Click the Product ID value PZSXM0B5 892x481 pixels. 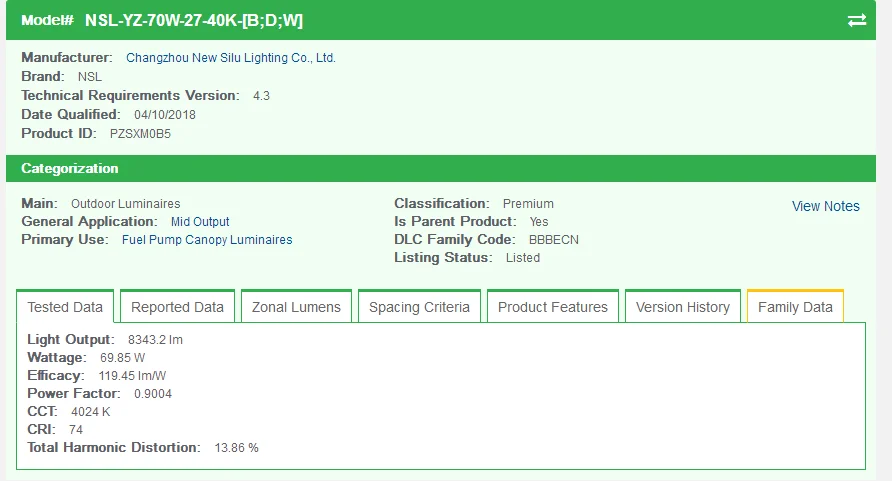[x=140, y=134]
